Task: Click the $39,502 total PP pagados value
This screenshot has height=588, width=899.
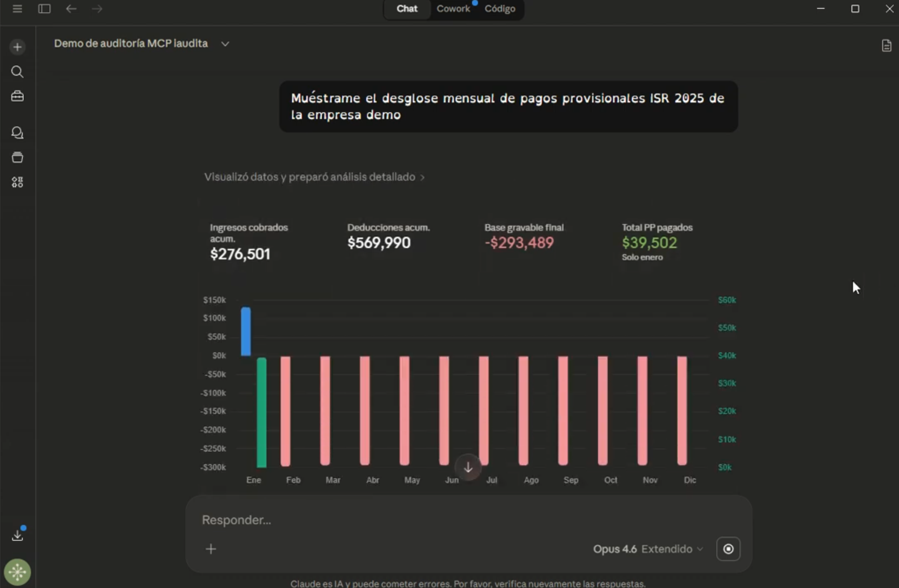Action: click(x=650, y=243)
